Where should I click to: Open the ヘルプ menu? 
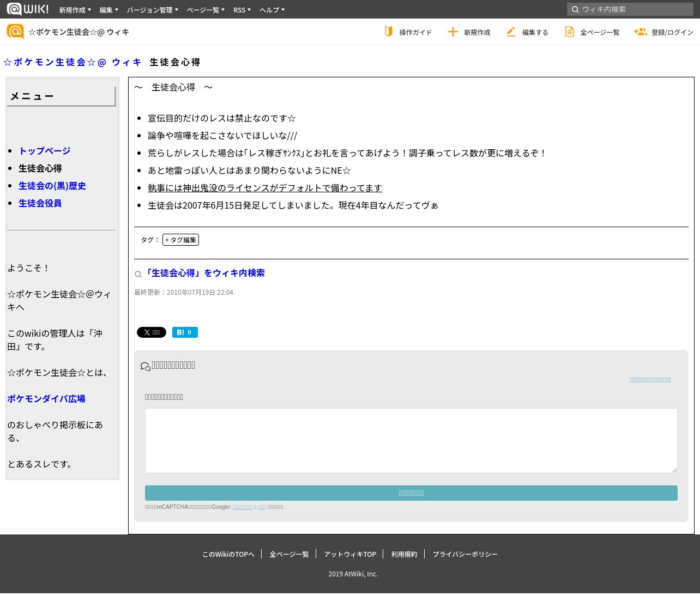[x=271, y=10]
